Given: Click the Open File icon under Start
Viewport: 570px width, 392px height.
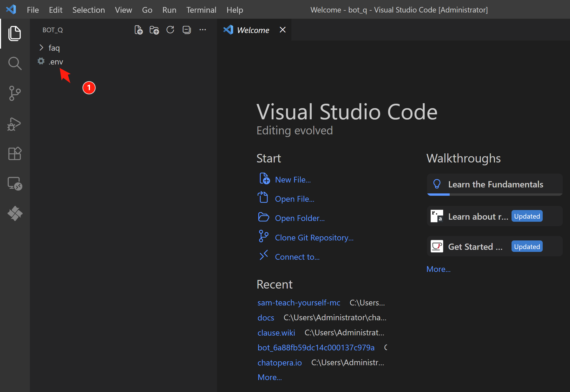Looking at the screenshot, I should (x=263, y=197).
